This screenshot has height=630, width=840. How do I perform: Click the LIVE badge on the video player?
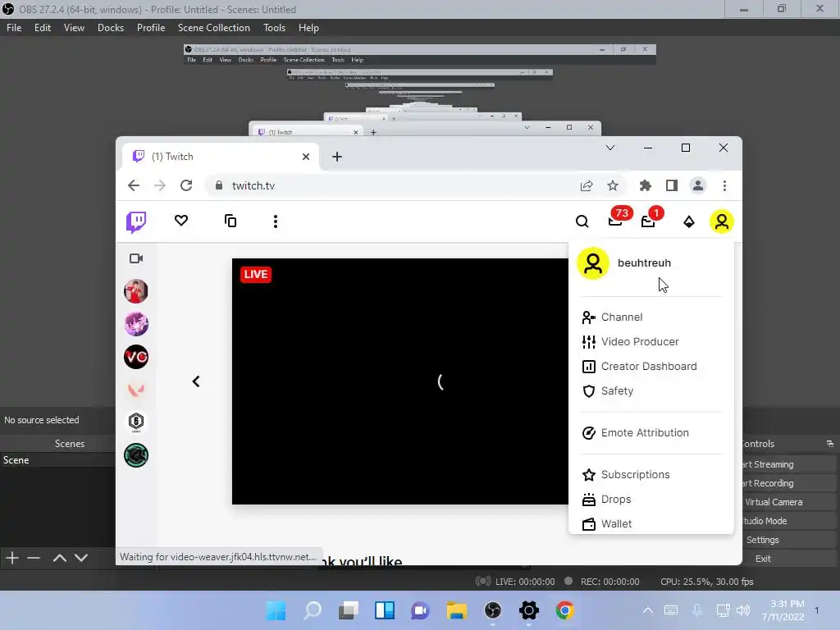click(256, 274)
